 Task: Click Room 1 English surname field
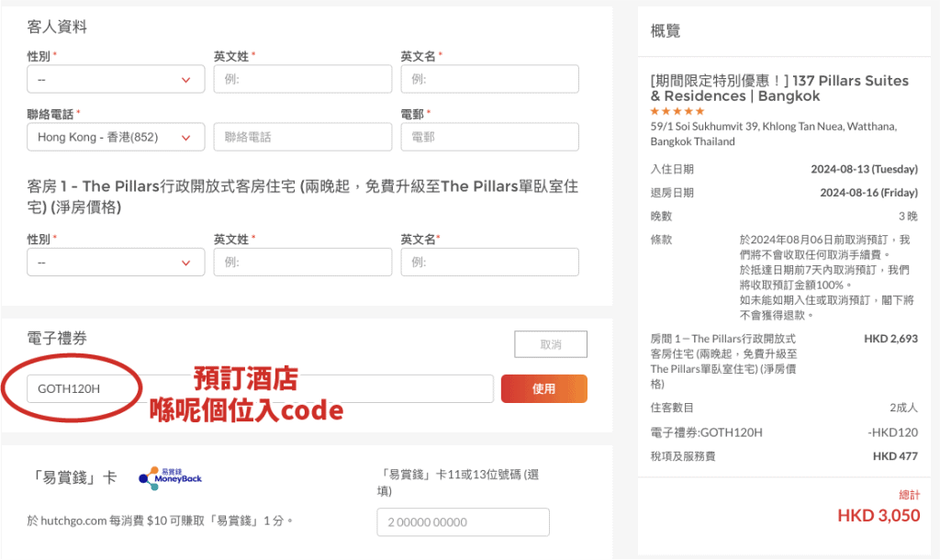coord(302,262)
